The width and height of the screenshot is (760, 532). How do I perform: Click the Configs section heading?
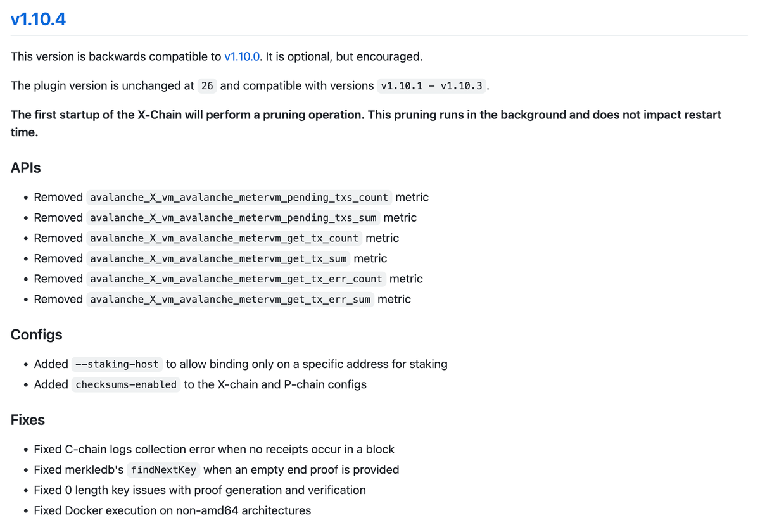coord(37,334)
